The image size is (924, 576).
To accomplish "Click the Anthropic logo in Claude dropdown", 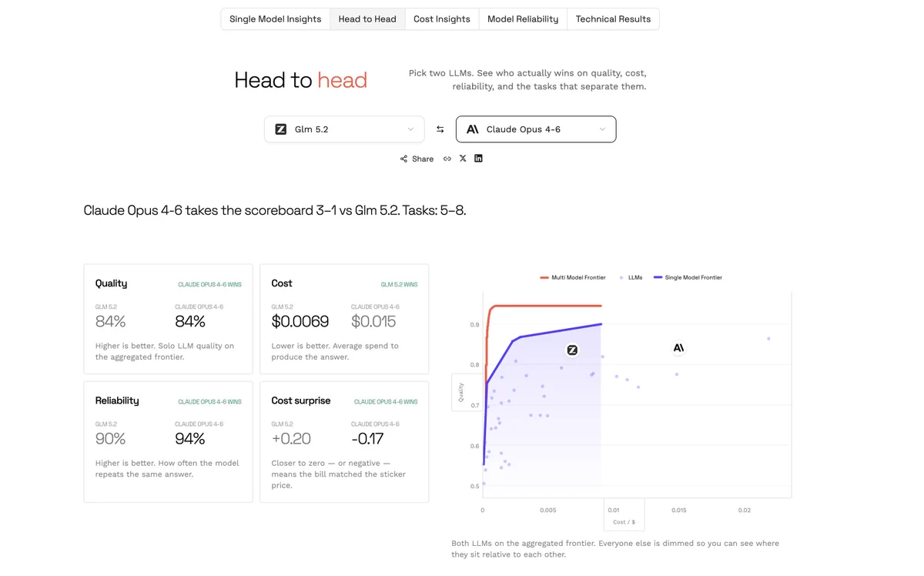I will coord(473,129).
